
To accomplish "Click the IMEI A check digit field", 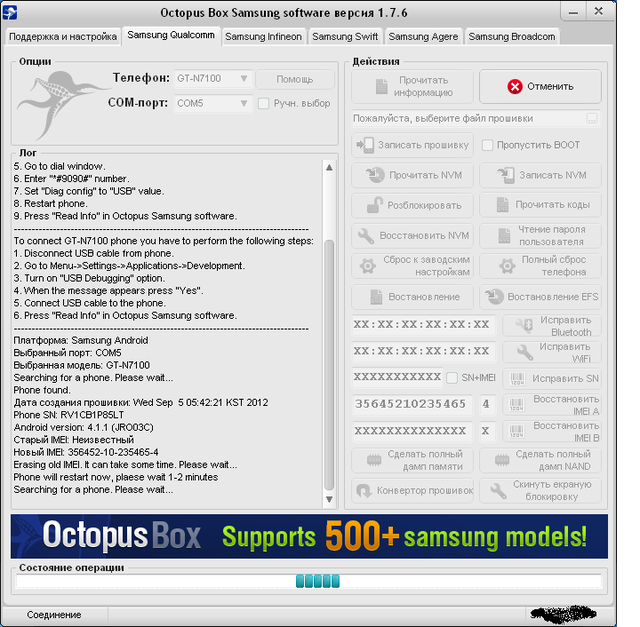I will point(486,404).
